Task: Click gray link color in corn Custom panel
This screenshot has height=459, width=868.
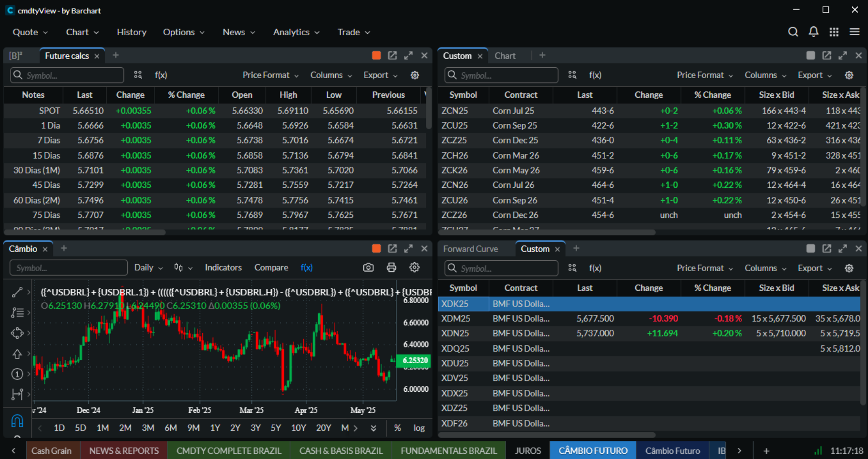Action: 810,55
